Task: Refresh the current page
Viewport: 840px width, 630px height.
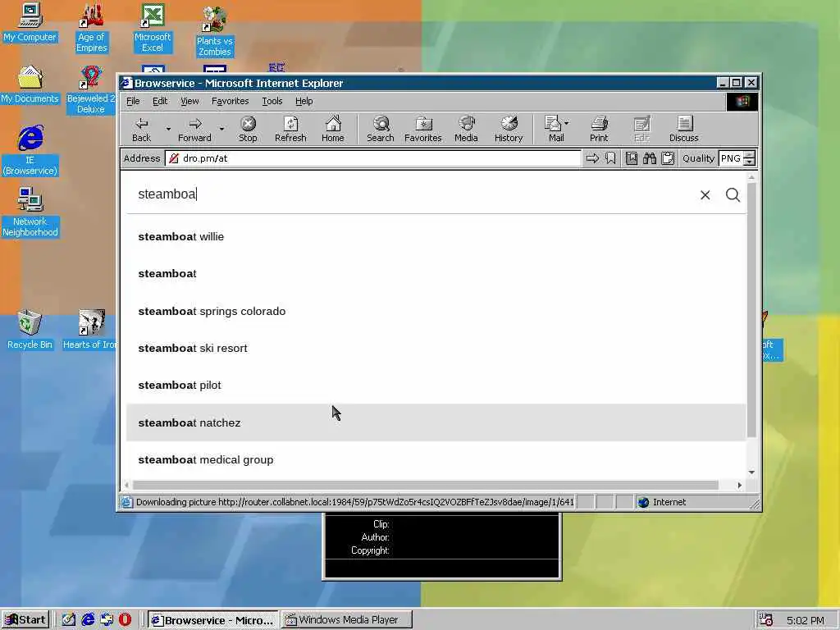Action: click(x=290, y=129)
